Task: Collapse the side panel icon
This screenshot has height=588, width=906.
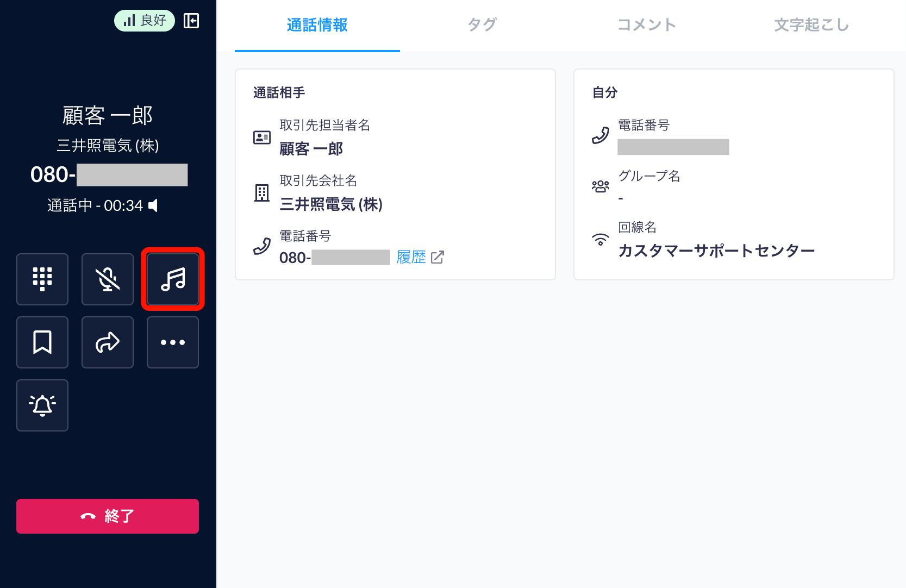Action: 191,21
